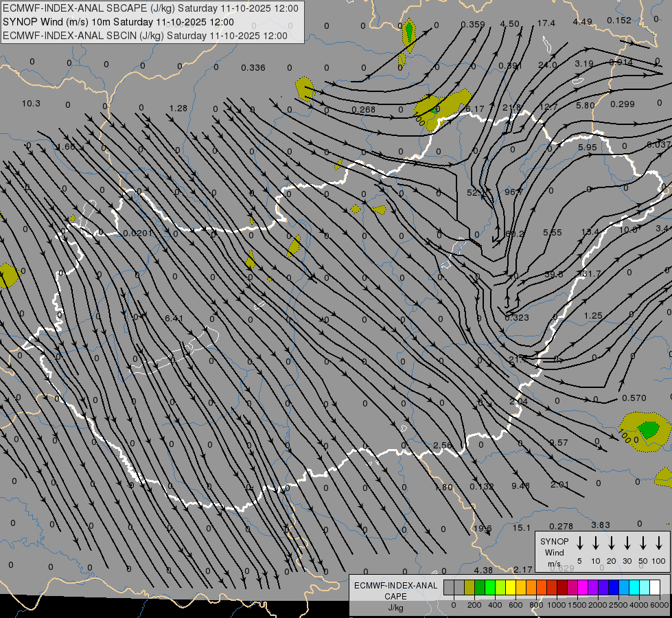Select the pure yellow CAPE legend swatch
This screenshot has width=672, height=618.
[511, 587]
